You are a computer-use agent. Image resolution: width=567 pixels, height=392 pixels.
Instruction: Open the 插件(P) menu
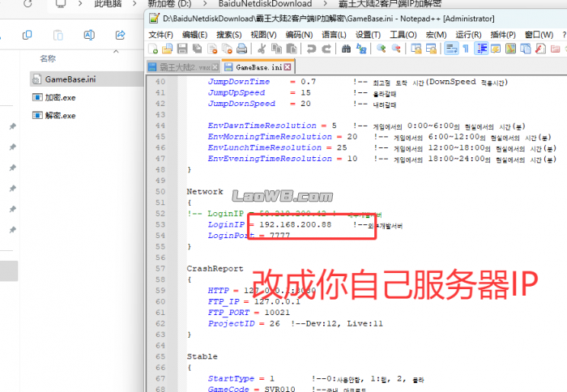(503, 35)
